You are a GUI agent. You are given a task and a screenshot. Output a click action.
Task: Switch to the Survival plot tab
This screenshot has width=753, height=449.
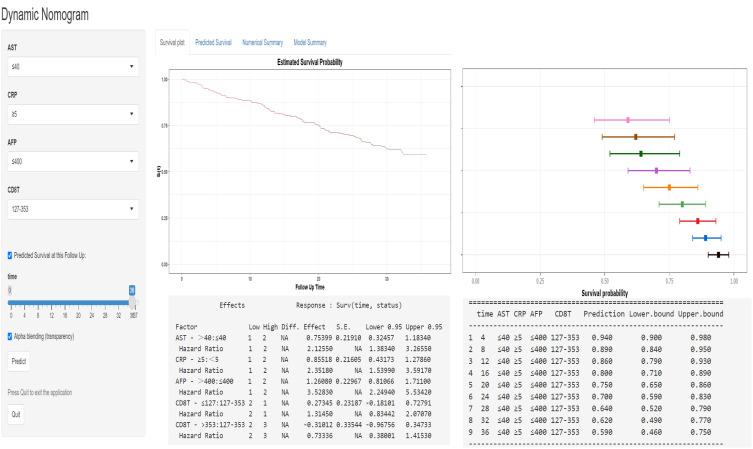click(172, 43)
